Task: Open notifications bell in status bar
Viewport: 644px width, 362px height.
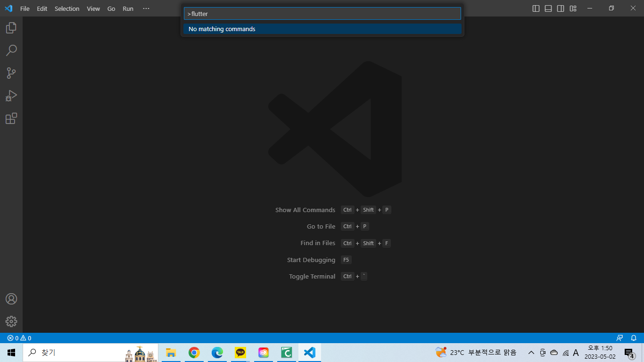Action: coord(634,338)
